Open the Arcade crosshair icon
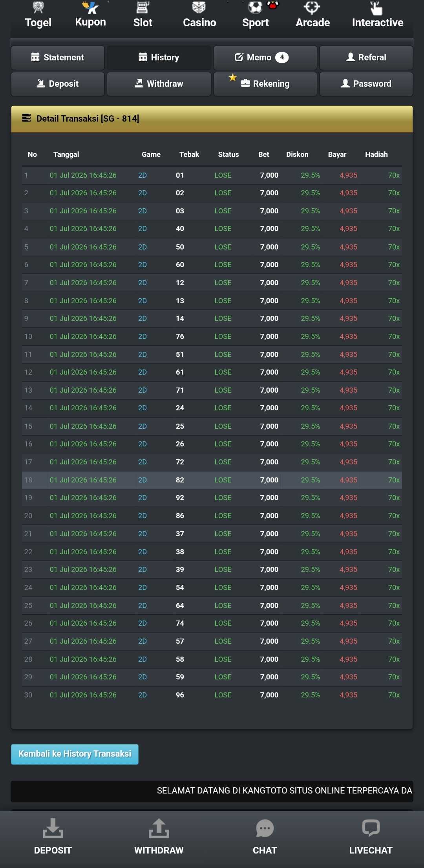 pyautogui.click(x=312, y=7)
